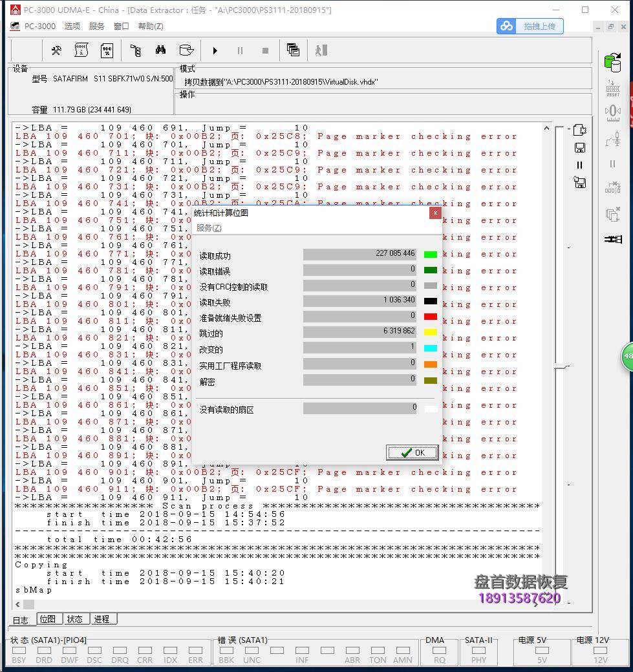Open the 服务 menu in main menu bar

tap(96, 26)
